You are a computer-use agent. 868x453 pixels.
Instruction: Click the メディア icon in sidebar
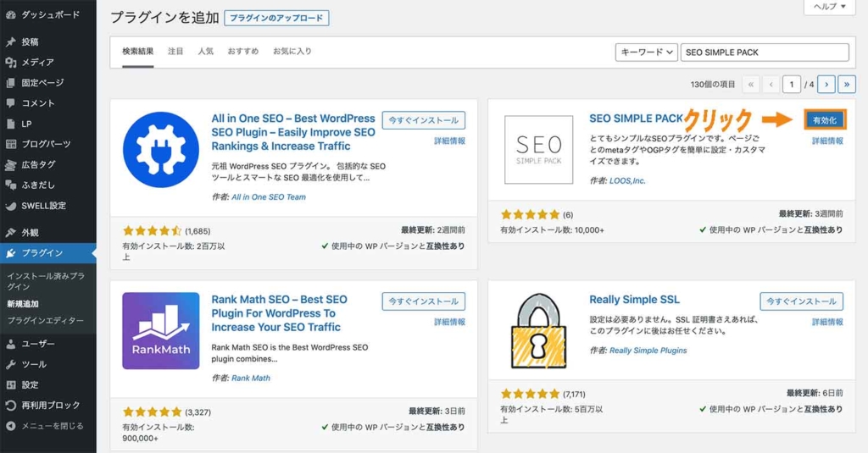tap(10, 63)
